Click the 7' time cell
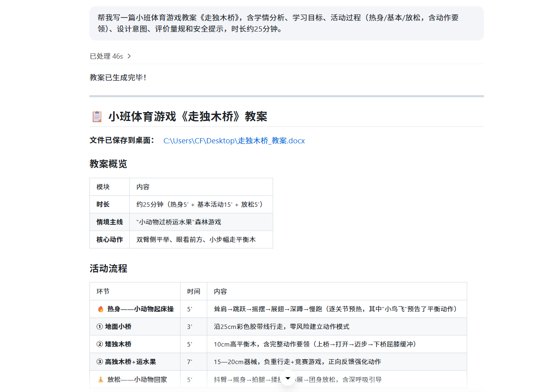Screen dimensions: 553x392 194,362
